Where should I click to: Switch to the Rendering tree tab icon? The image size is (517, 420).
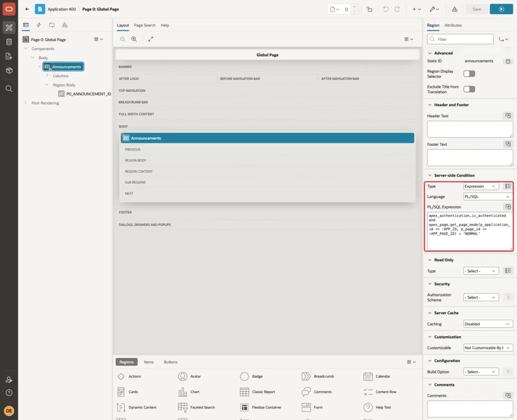click(26, 25)
